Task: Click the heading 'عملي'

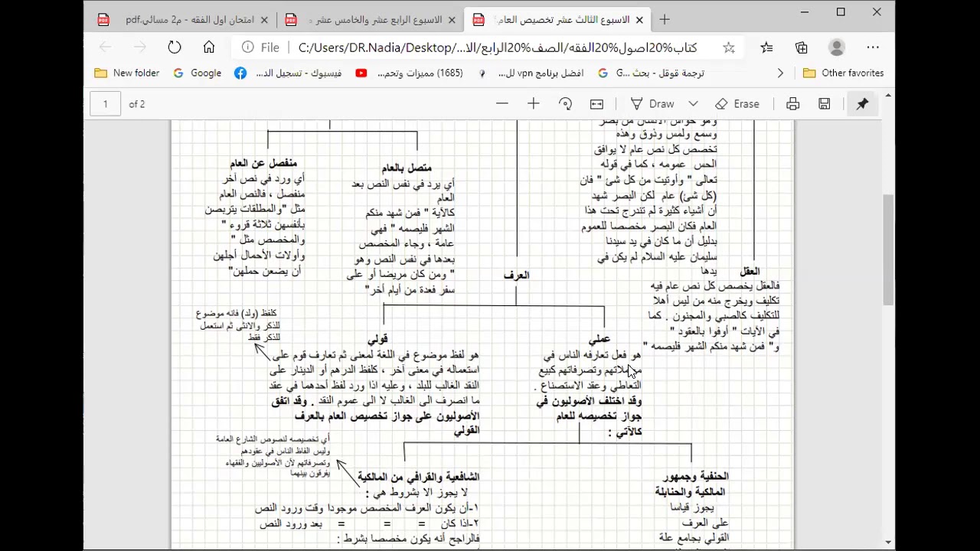Action: (x=599, y=339)
